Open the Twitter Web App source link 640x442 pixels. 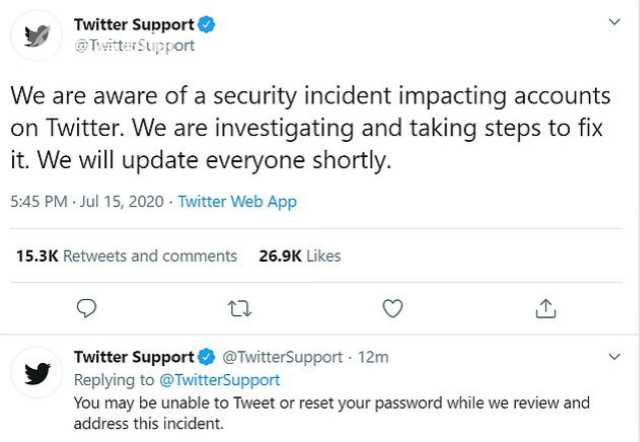click(237, 202)
